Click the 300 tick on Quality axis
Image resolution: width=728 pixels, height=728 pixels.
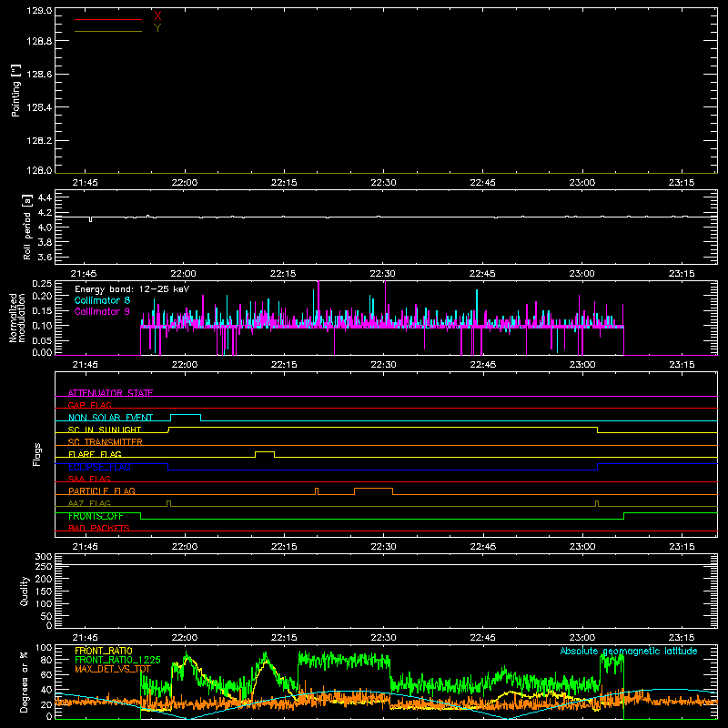pos(44,557)
